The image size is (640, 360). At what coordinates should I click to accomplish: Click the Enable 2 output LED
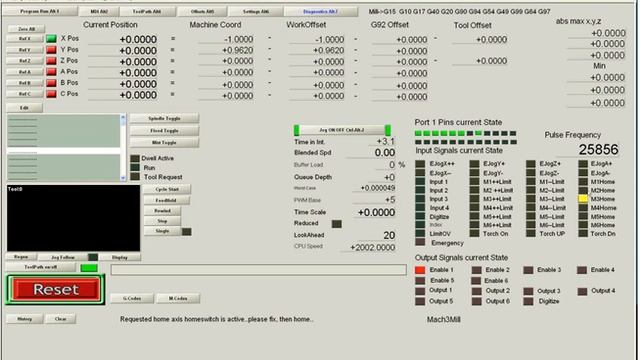476,270
